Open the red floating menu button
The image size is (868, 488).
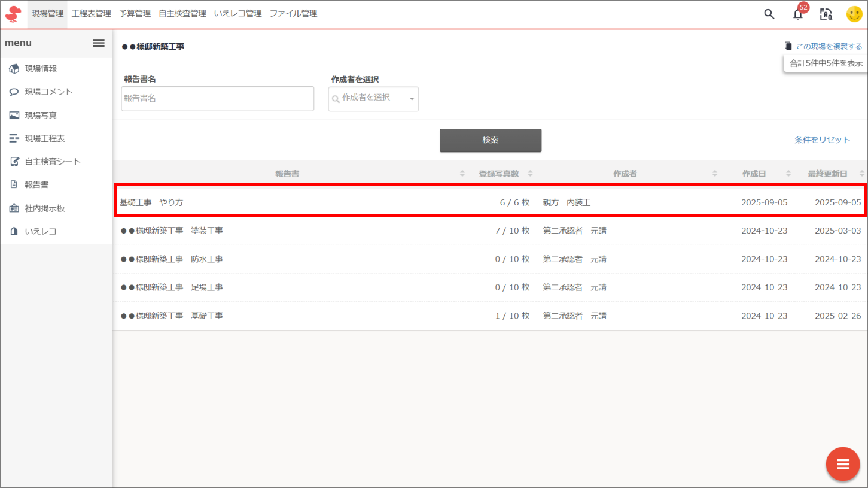(x=843, y=464)
